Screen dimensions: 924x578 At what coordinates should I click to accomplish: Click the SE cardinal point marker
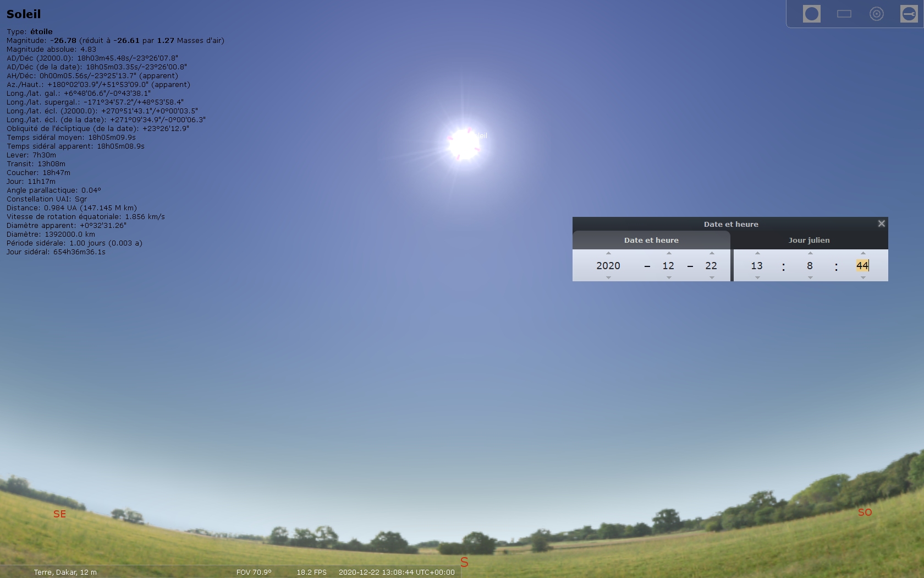pos(59,514)
